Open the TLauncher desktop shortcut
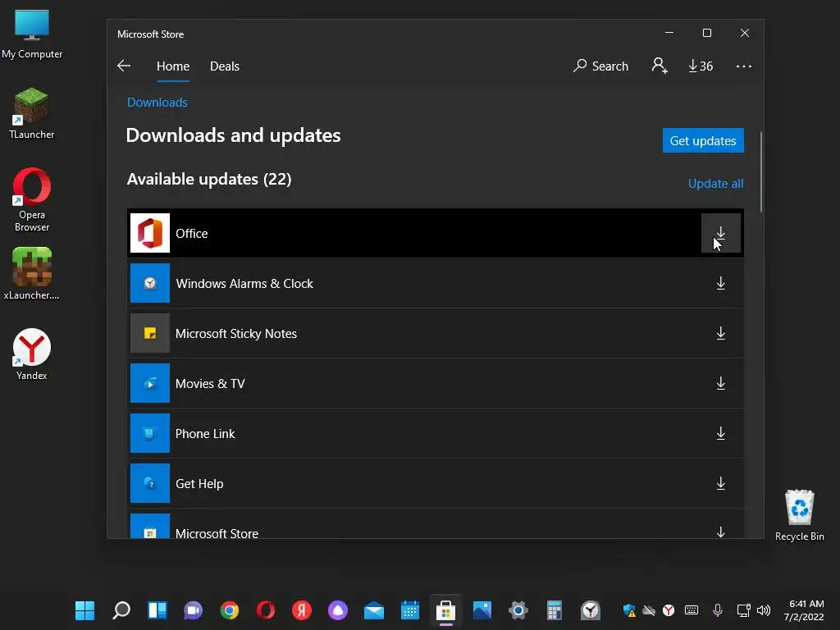840x630 pixels. 32,113
